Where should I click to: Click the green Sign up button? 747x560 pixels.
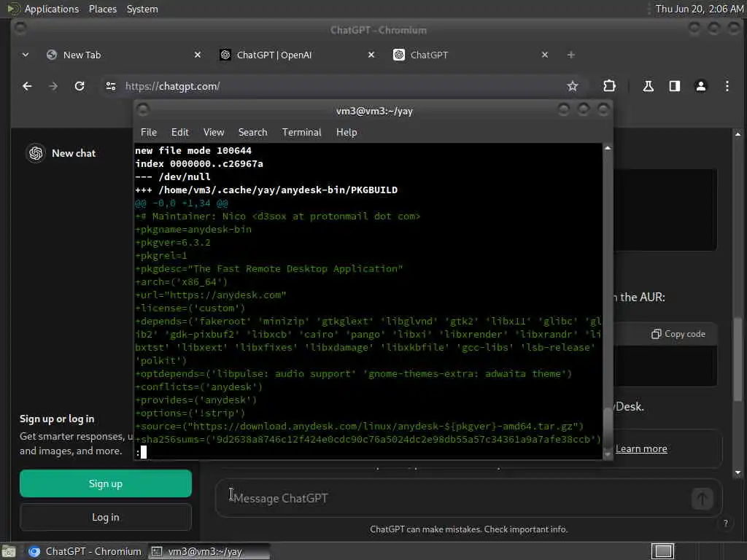(106, 484)
